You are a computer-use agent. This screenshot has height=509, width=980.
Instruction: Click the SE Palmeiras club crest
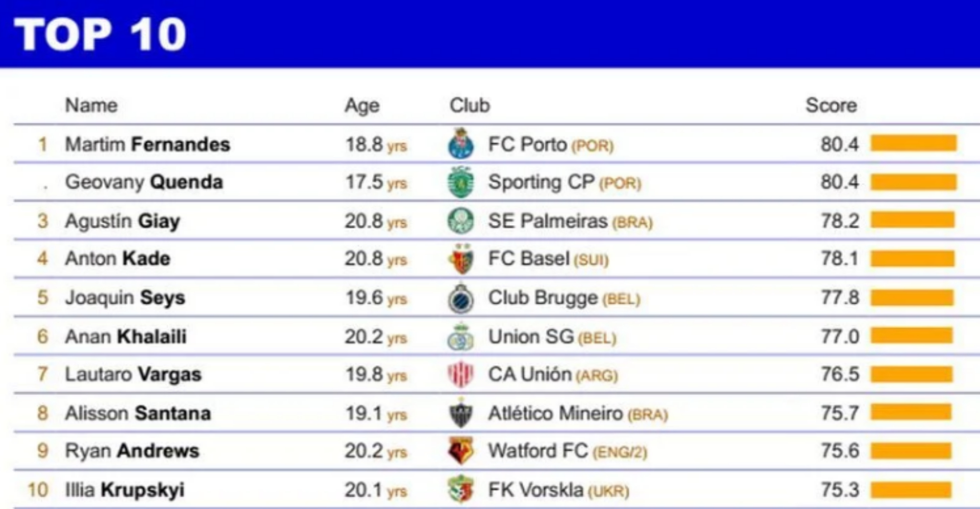tap(461, 221)
